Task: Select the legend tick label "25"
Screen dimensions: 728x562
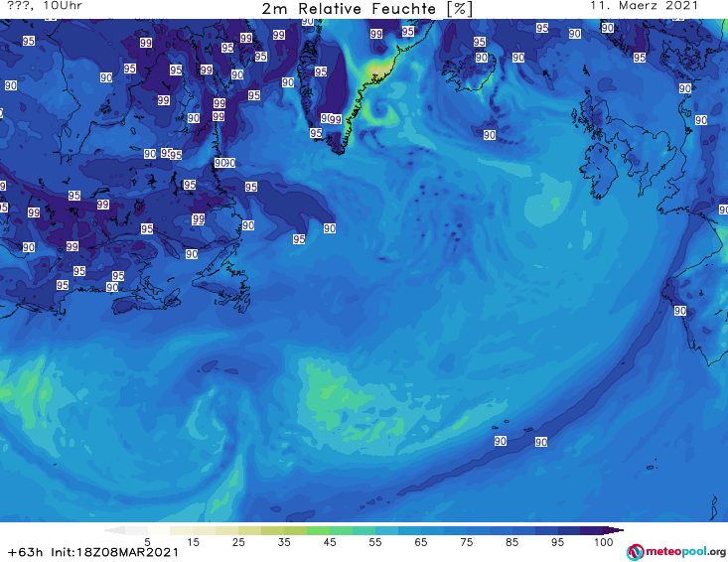Action: [x=238, y=542]
